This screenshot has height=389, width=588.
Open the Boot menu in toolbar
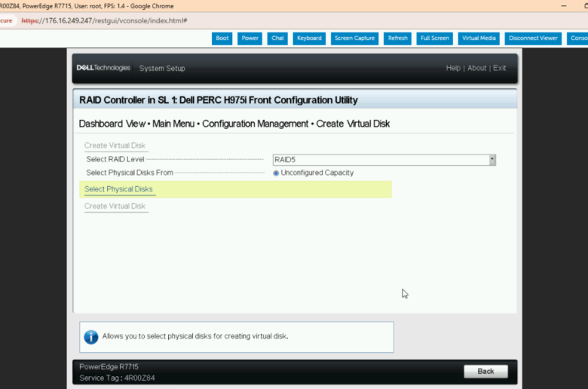pyautogui.click(x=222, y=38)
